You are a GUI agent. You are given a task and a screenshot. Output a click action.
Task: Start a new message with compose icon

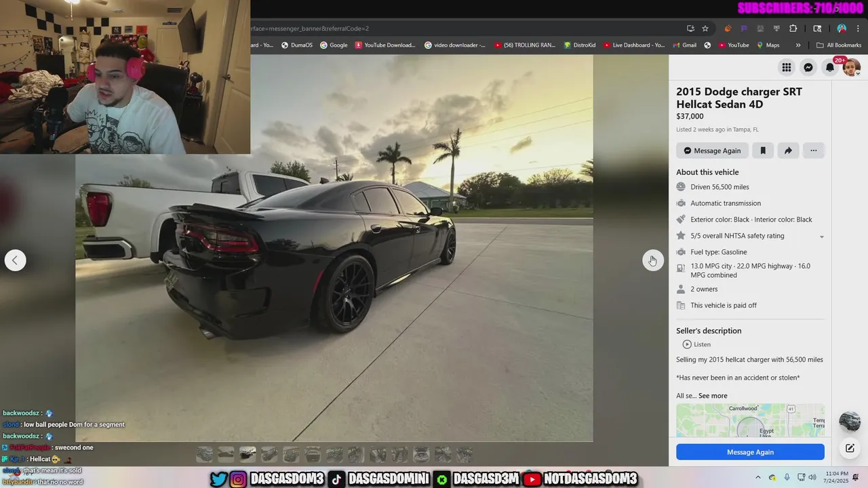point(850,448)
